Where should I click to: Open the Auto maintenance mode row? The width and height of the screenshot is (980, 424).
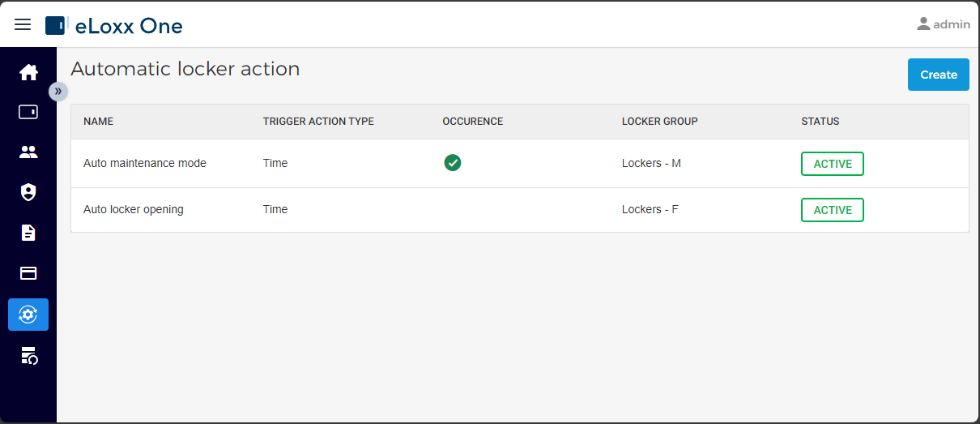520,163
